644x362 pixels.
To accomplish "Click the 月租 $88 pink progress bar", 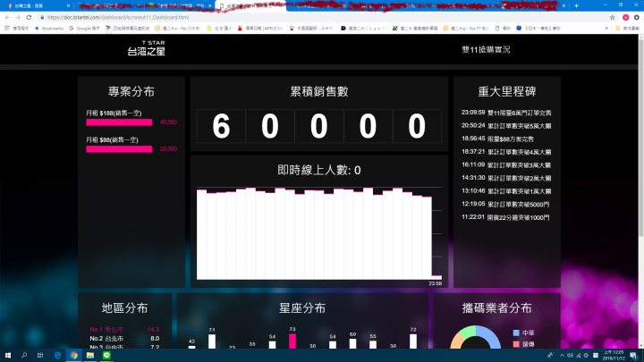I will click(x=119, y=149).
